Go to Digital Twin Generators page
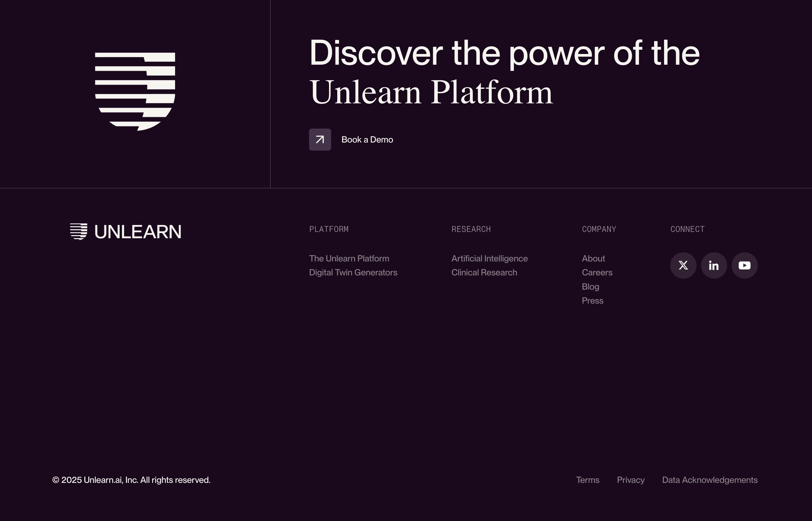The height and width of the screenshot is (521, 812). tap(353, 272)
